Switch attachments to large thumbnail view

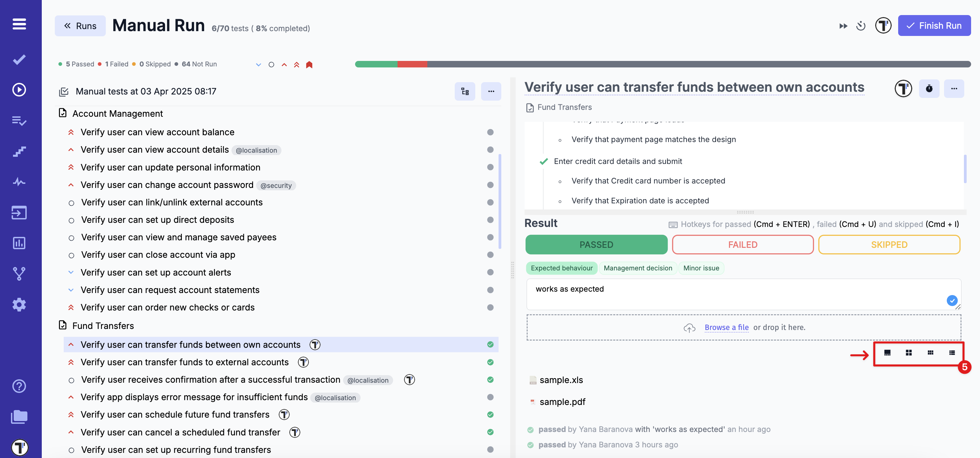(887, 353)
